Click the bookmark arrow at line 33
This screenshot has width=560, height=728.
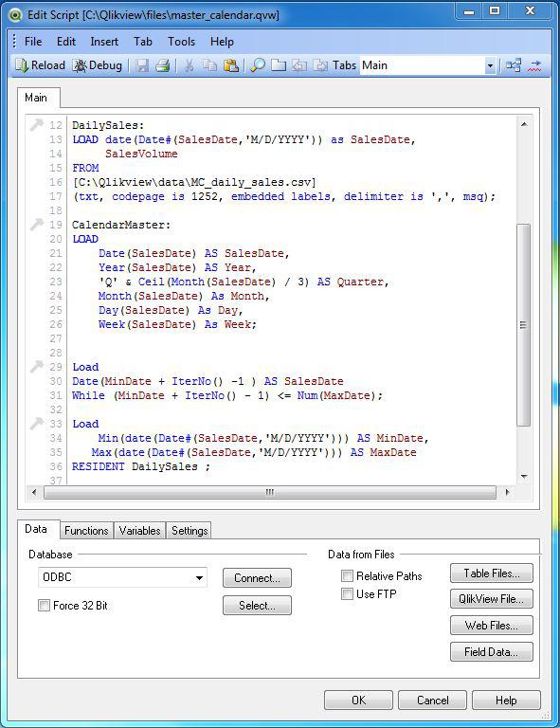click(36, 423)
